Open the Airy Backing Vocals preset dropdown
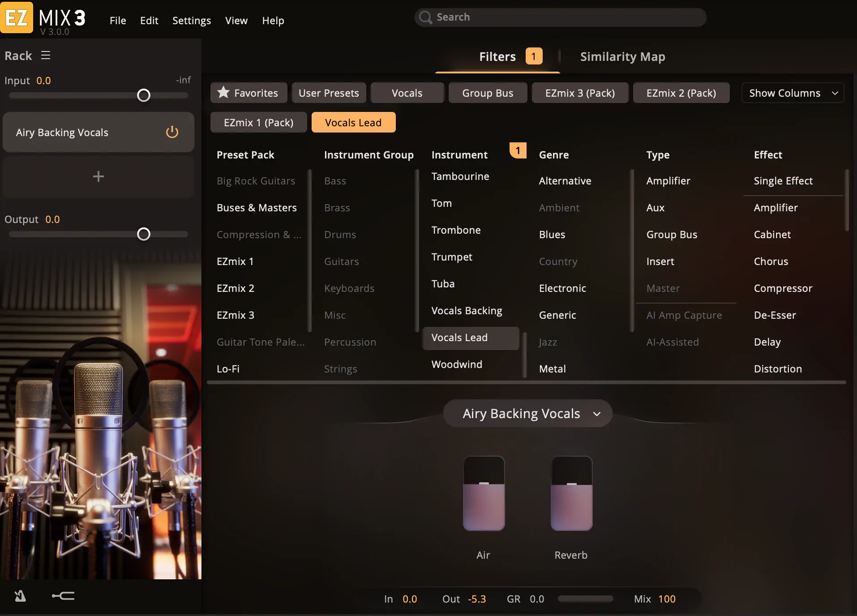 [527, 413]
